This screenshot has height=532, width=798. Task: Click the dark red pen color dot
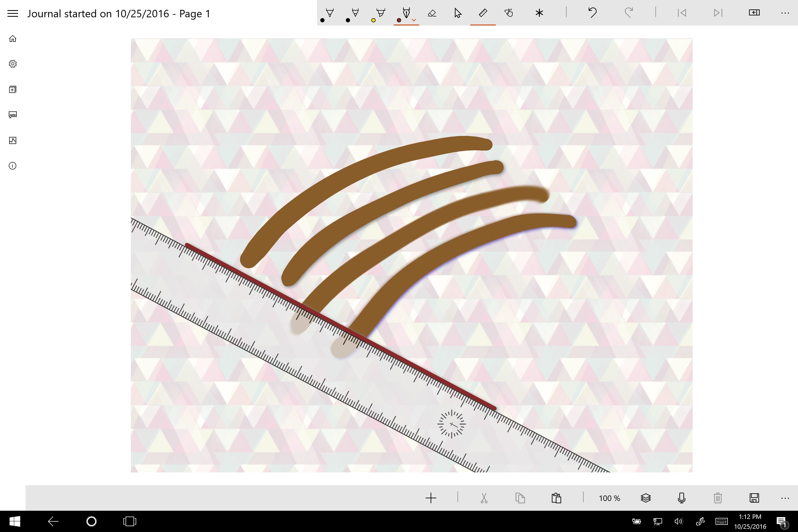coord(399,20)
